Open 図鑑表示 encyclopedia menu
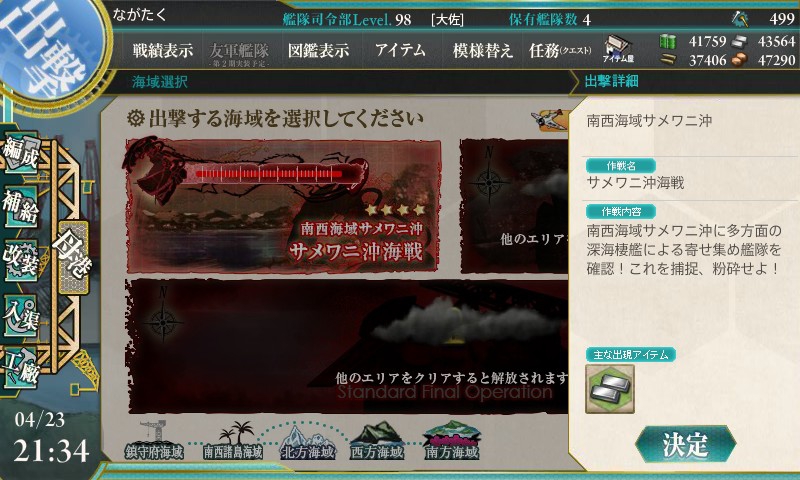800x480 pixels. click(318, 50)
